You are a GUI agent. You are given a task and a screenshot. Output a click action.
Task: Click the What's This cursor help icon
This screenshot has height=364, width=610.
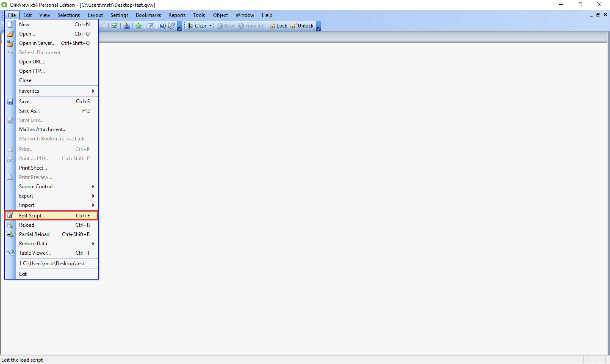[x=171, y=26]
